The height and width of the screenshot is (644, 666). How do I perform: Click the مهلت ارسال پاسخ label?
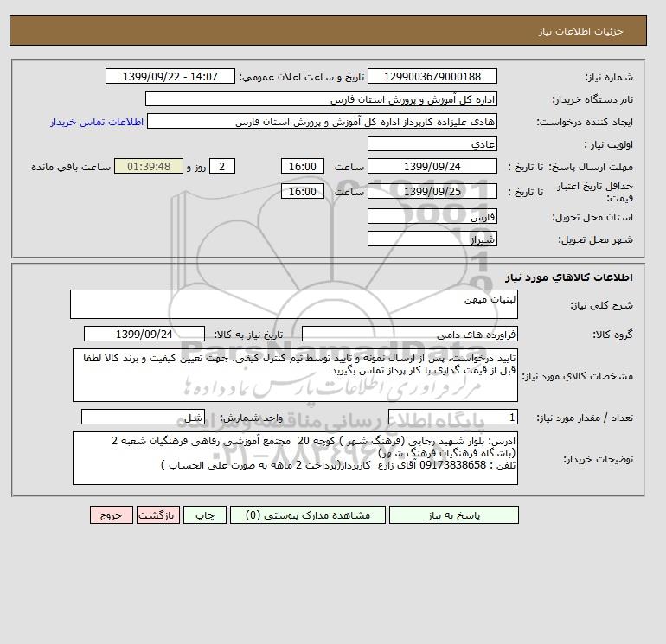pyautogui.click(x=591, y=167)
